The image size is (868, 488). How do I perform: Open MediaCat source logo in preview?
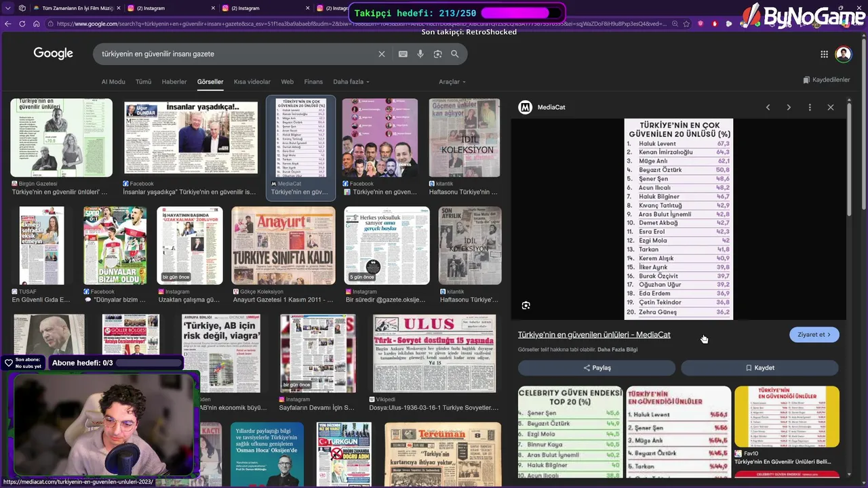tap(525, 107)
